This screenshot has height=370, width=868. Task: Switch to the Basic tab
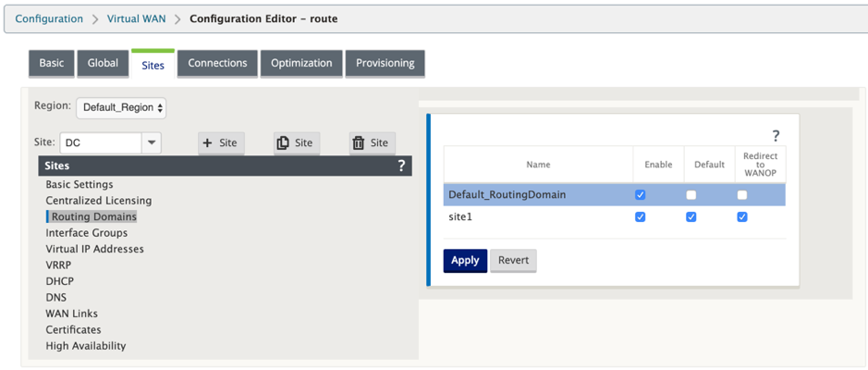point(52,63)
